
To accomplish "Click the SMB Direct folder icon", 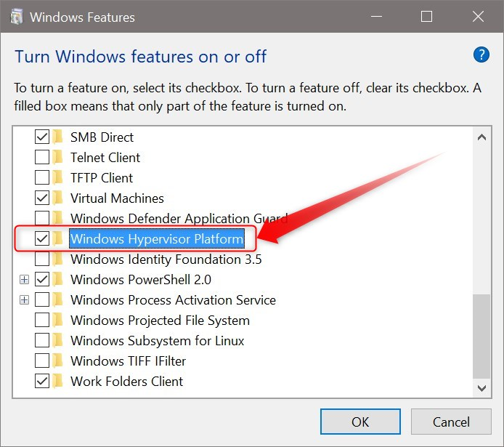I will [57, 137].
